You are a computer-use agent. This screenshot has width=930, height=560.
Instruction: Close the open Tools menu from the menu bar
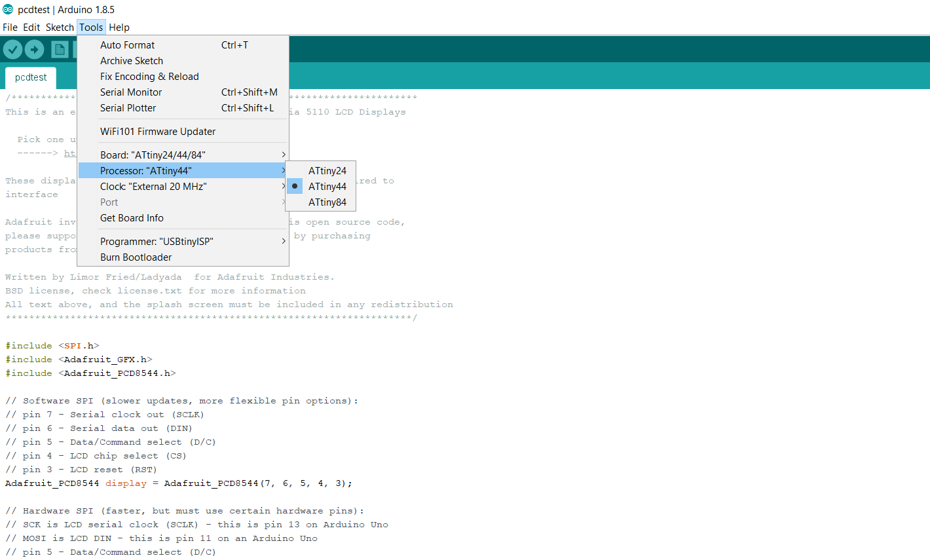click(x=91, y=28)
